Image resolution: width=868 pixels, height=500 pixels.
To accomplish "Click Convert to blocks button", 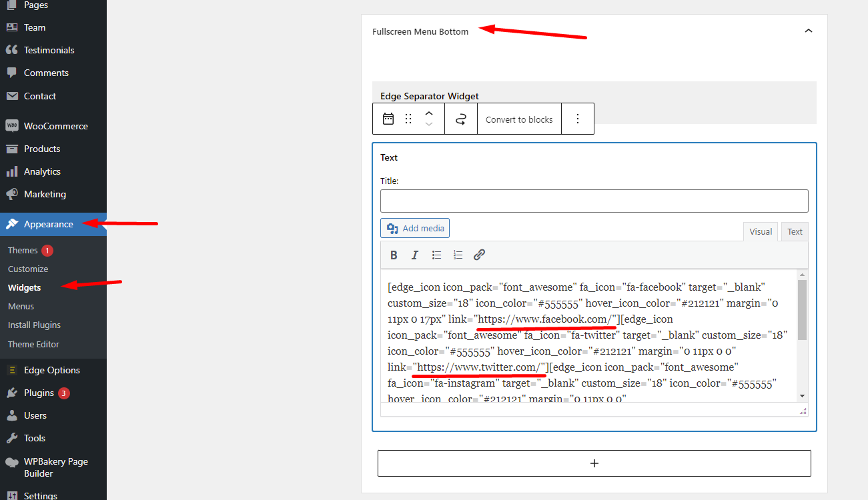I will [x=519, y=119].
